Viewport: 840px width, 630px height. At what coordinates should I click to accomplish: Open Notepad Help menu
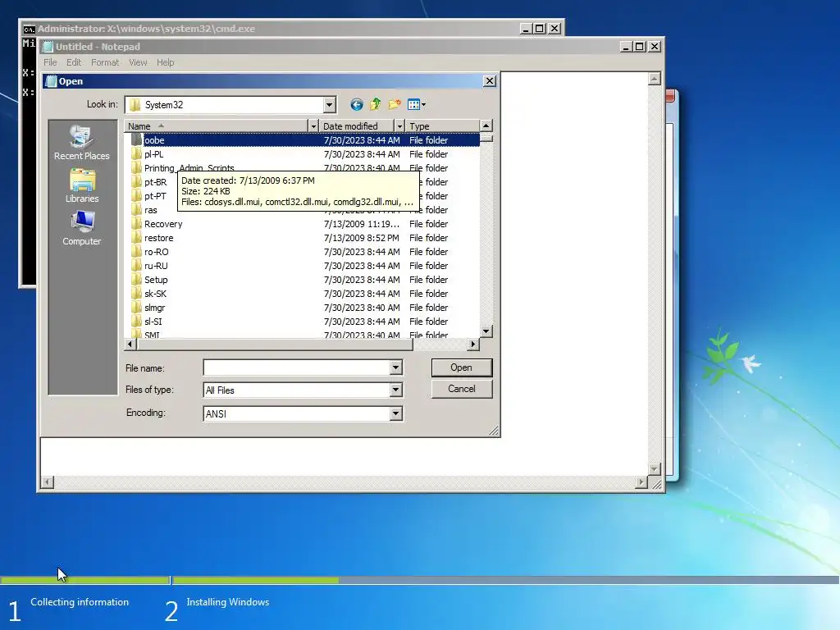[x=166, y=62]
